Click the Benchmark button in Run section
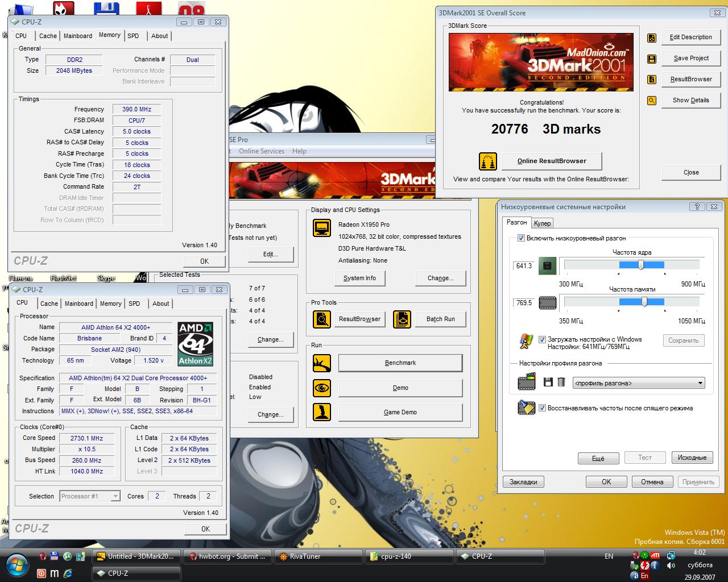This screenshot has height=582, width=728. click(x=400, y=363)
